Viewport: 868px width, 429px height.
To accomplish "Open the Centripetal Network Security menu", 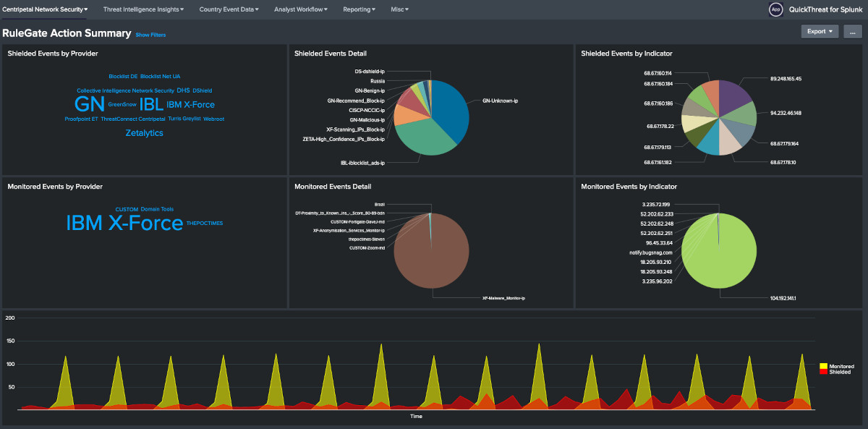I will click(x=46, y=9).
